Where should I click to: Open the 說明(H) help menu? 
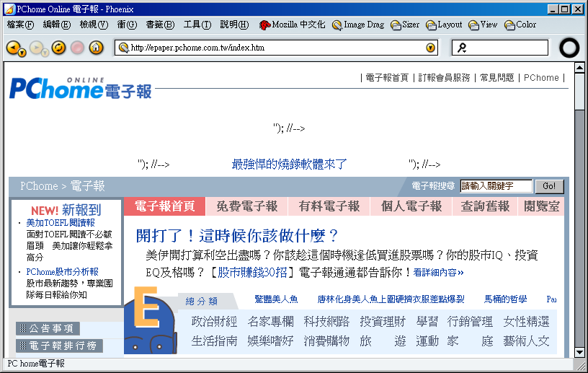coord(234,25)
